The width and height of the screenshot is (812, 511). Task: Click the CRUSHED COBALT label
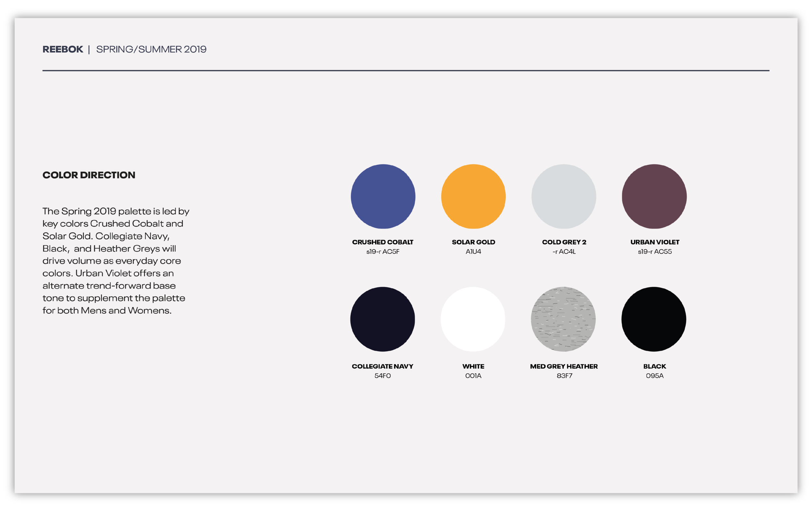coord(383,242)
